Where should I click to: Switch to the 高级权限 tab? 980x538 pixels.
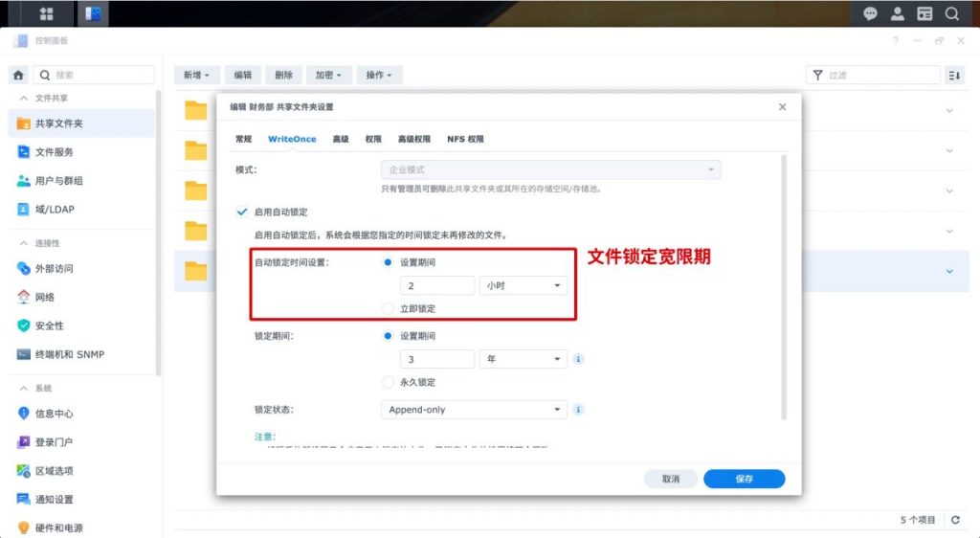(413, 140)
